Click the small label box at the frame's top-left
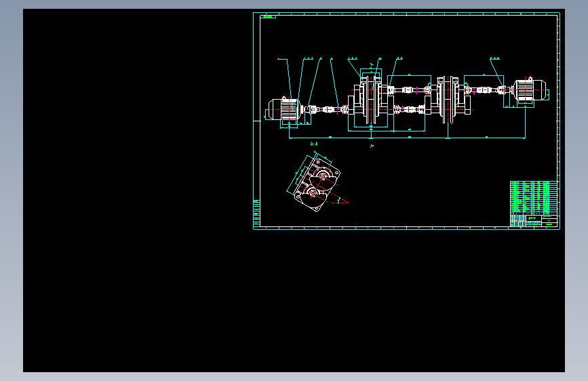This screenshot has height=381, width=588. [x=268, y=16]
